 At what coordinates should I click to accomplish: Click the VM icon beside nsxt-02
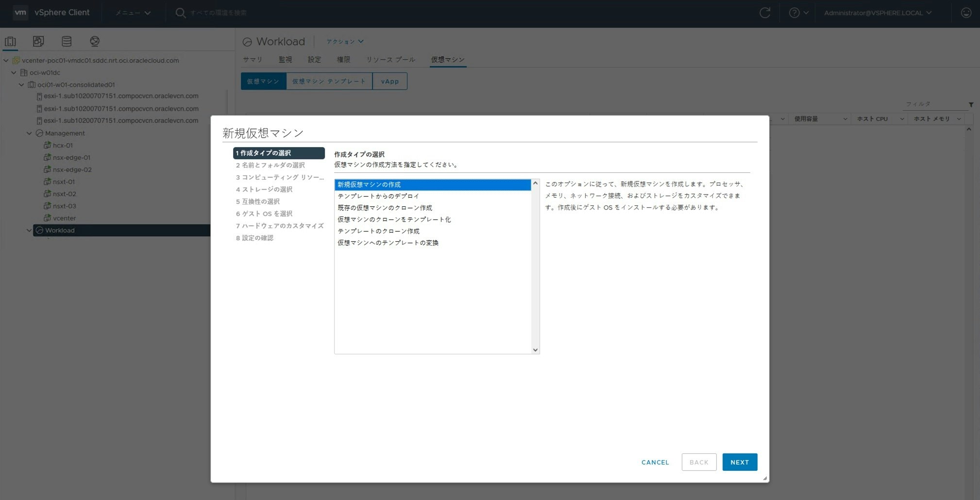(47, 194)
